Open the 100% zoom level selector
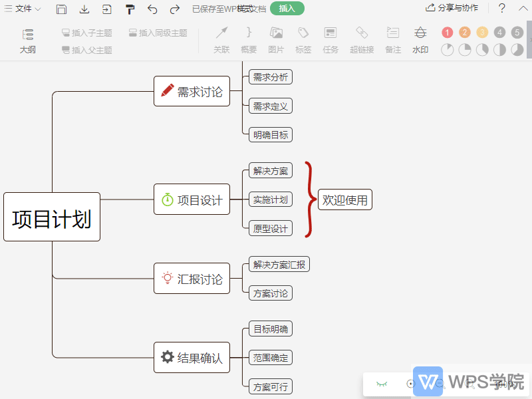Screen dimensions: 532x399 501,384
